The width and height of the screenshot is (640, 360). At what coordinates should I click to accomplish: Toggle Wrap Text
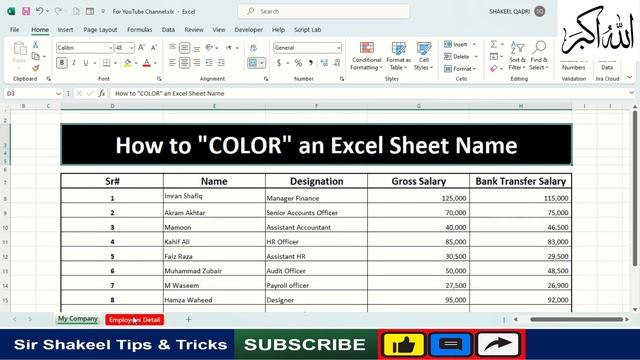(x=253, y=48)
